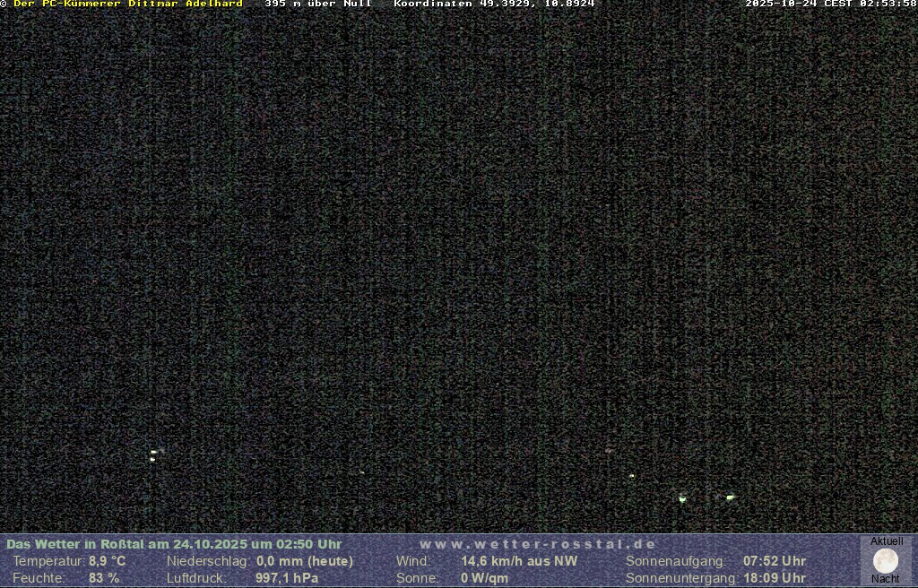Click the moon icon for current night status

885,561
